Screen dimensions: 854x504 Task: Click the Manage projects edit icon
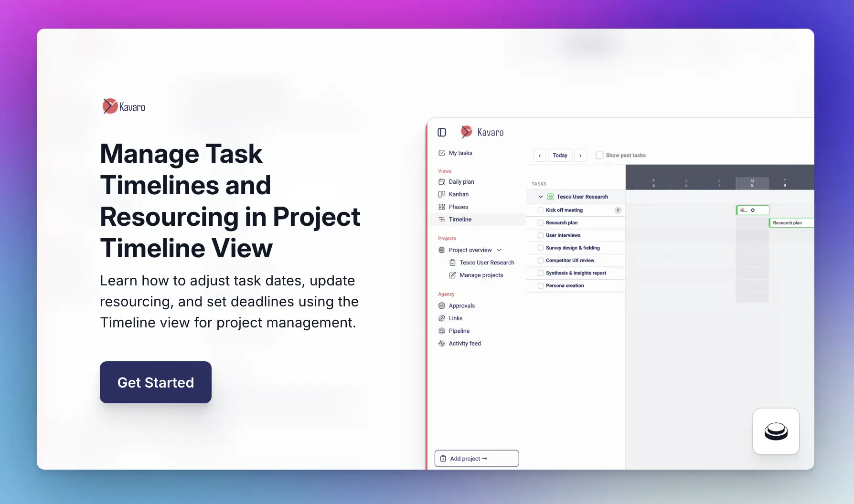[452, 275]
